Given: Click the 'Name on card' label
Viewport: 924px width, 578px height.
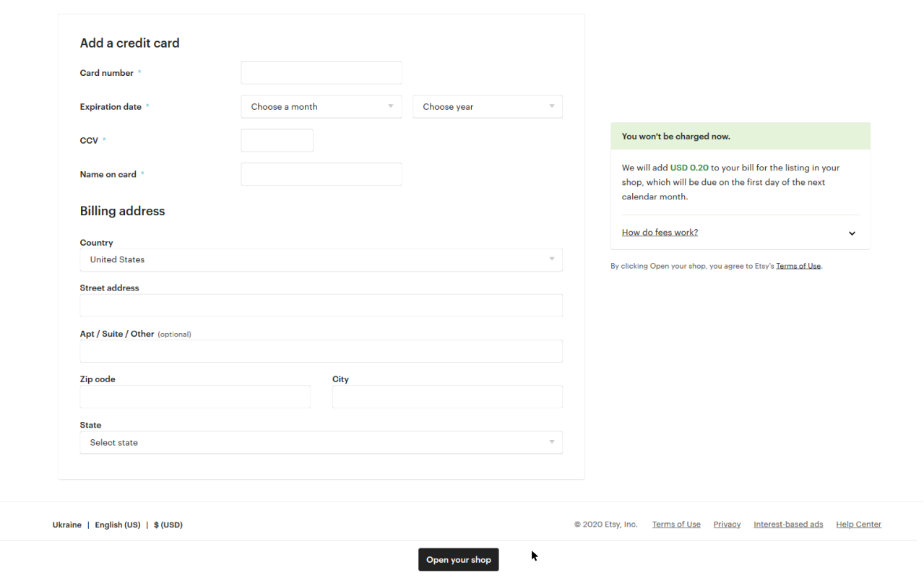Looking at the screenshot, I should point(108,174).
